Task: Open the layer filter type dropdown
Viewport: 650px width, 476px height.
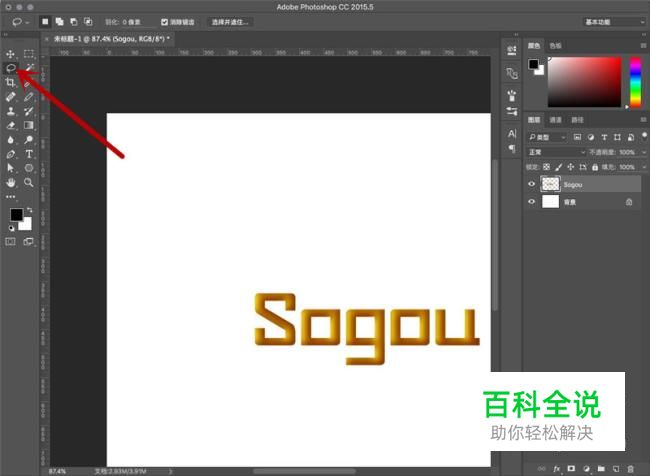Action: pos(547,137)
